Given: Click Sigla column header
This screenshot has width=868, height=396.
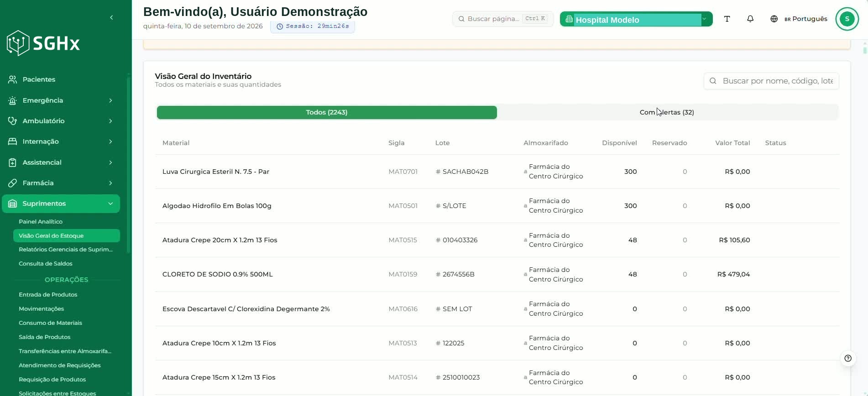Looking at the screenshot, I should coord(396,143).
